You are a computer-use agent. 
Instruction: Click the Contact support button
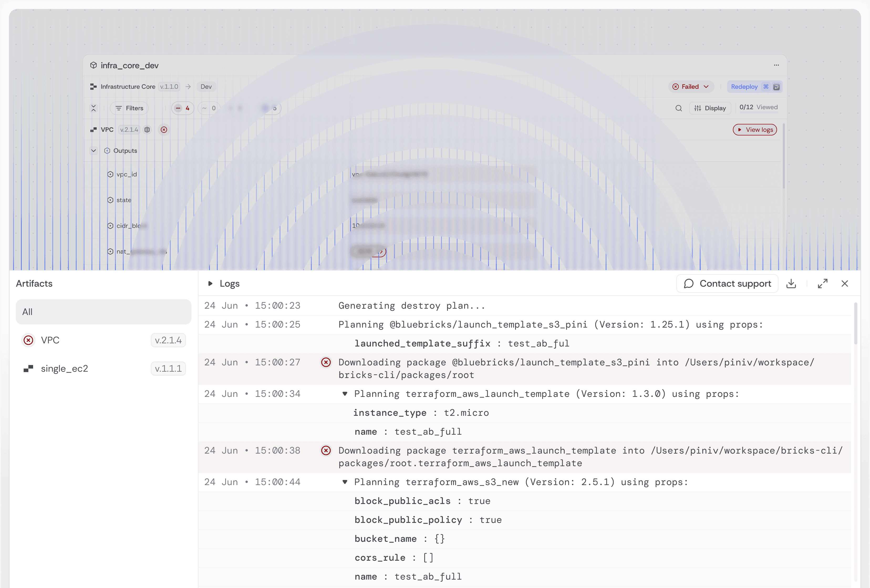click(727, 283)
